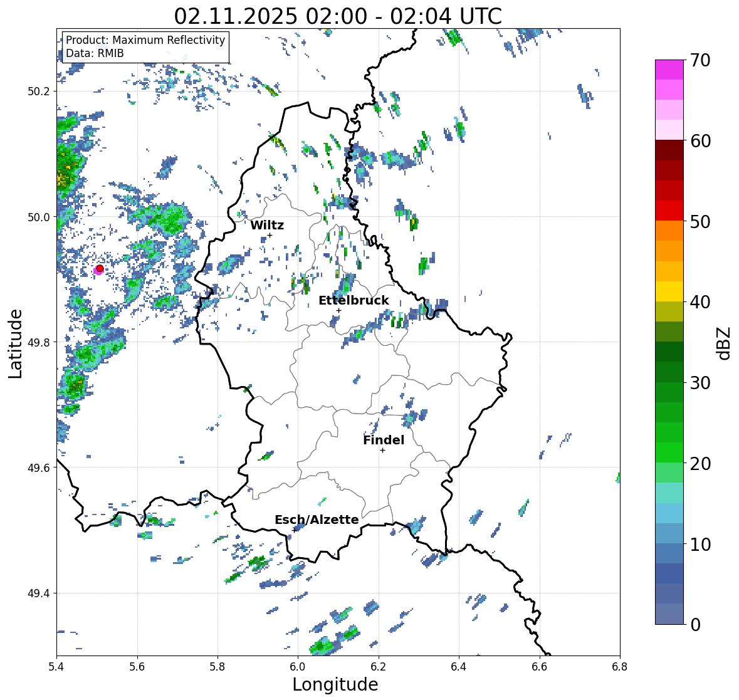739x700 pixels.
Task: Click the Latitude axis label
Action: [x=15, y=343]
